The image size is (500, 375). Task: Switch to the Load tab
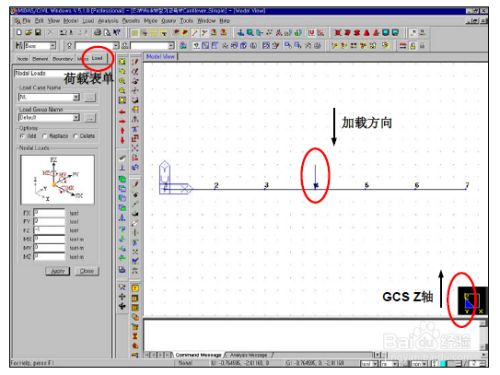point(97,58)
